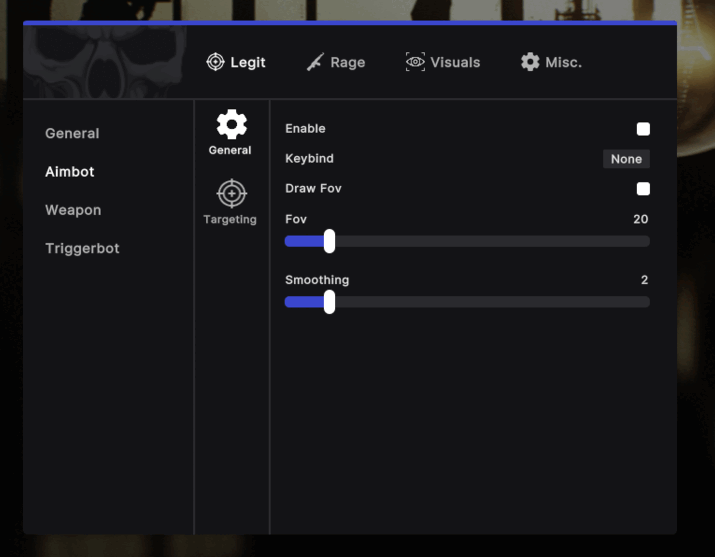Click the Keybind label text
This screenshot has width=715, height=557.
[309, 159]
